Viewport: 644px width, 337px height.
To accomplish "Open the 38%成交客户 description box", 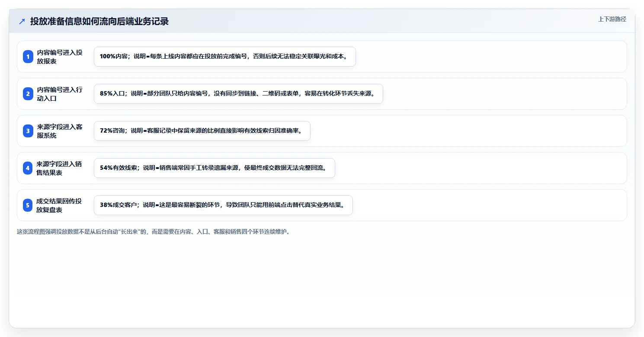I will pyautogui.click(x=223, y=205).
